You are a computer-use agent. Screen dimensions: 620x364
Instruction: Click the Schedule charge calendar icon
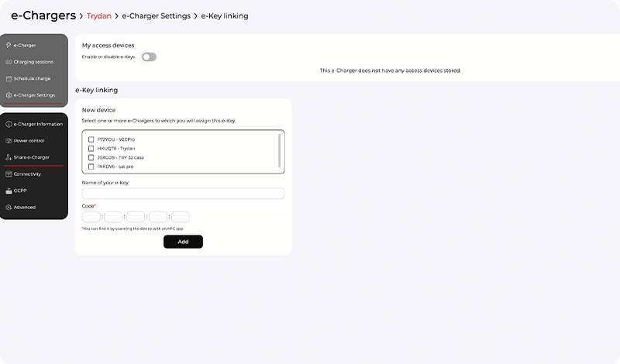[9, 79]
